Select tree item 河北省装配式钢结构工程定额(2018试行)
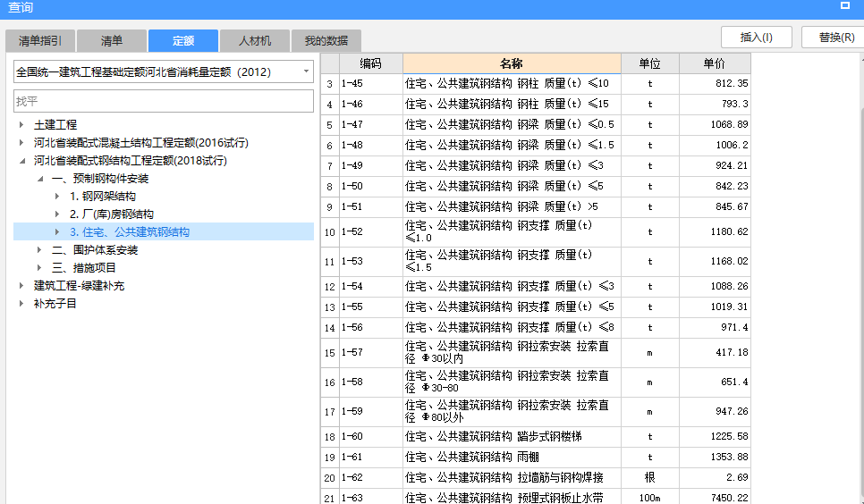This screenshot has width=864, height=504. pos(130,161)
